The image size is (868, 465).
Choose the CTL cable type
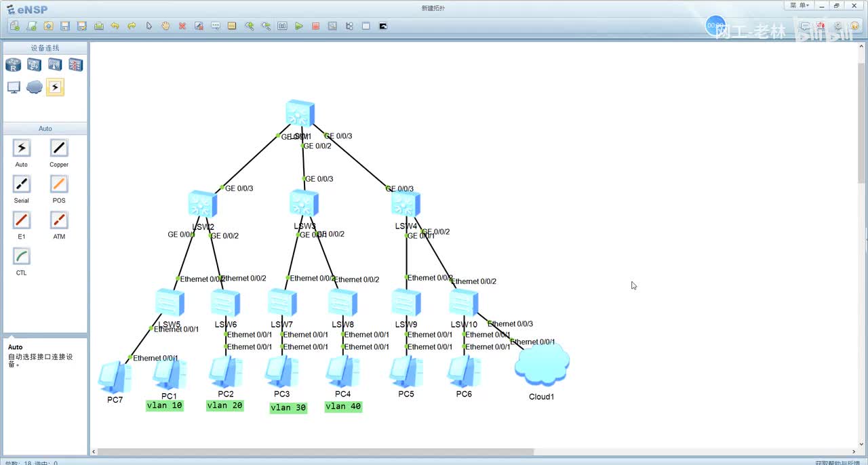tap(22, 256)
